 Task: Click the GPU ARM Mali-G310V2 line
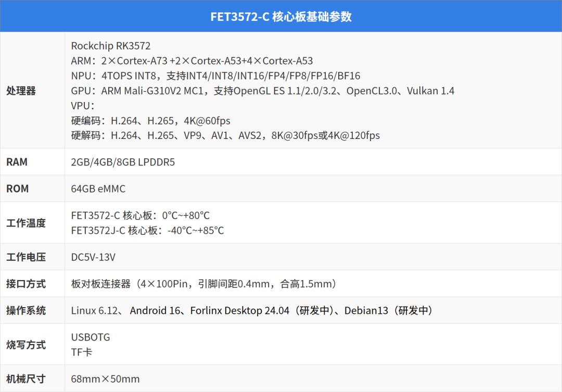[262, 91]
